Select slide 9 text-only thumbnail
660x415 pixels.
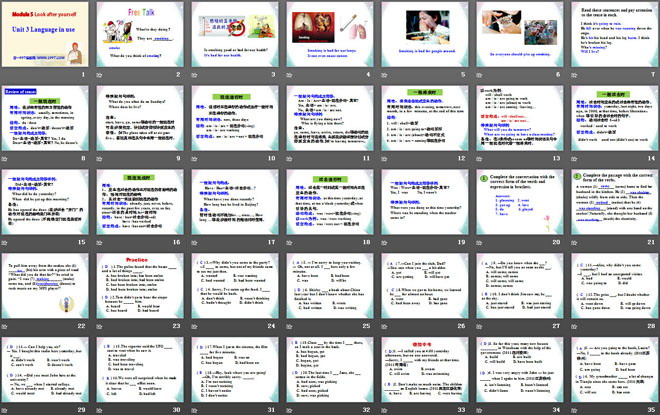(140, 118)
